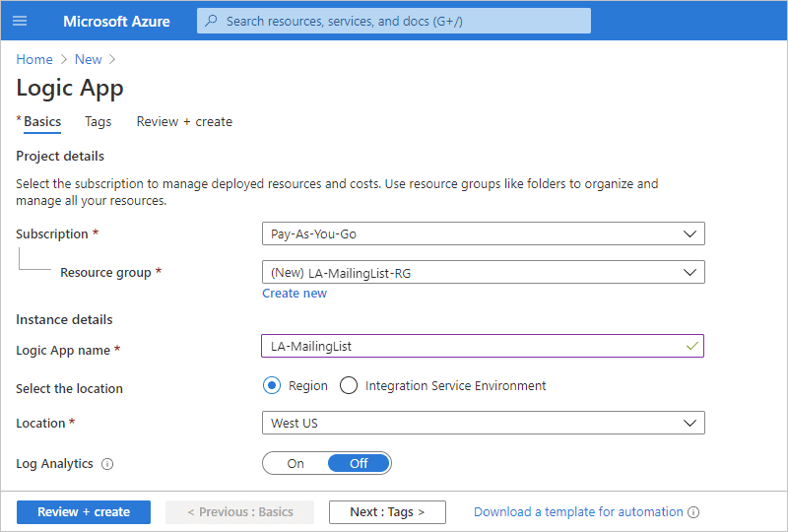Click info icon beside template download link
The height and width of the screenshot is (532, 788).
693,512
